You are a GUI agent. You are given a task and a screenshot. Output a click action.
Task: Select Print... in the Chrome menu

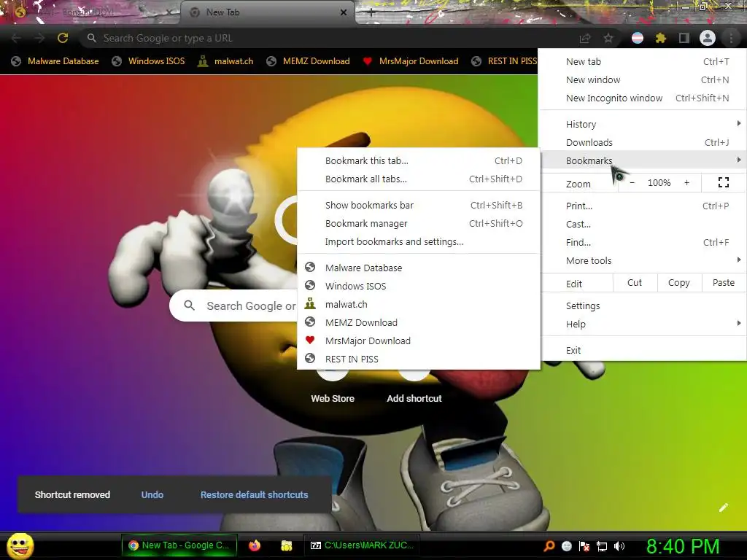point(643,206)
